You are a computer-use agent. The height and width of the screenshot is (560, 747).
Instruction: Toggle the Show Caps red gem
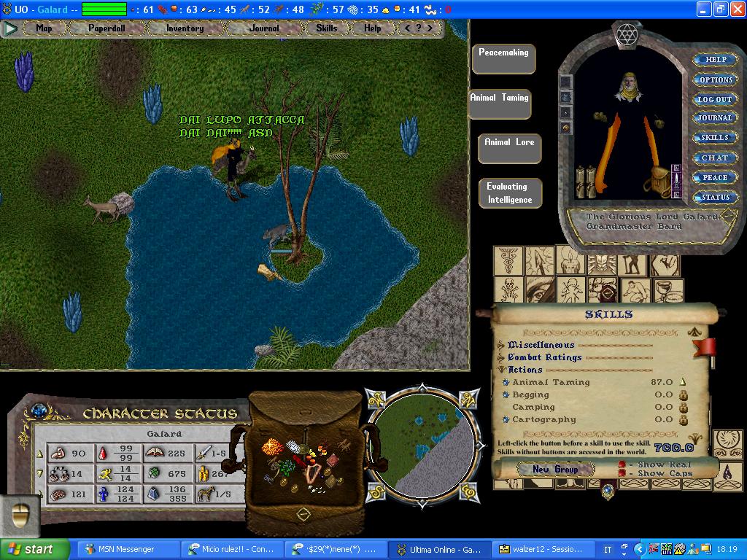point(622,472)
